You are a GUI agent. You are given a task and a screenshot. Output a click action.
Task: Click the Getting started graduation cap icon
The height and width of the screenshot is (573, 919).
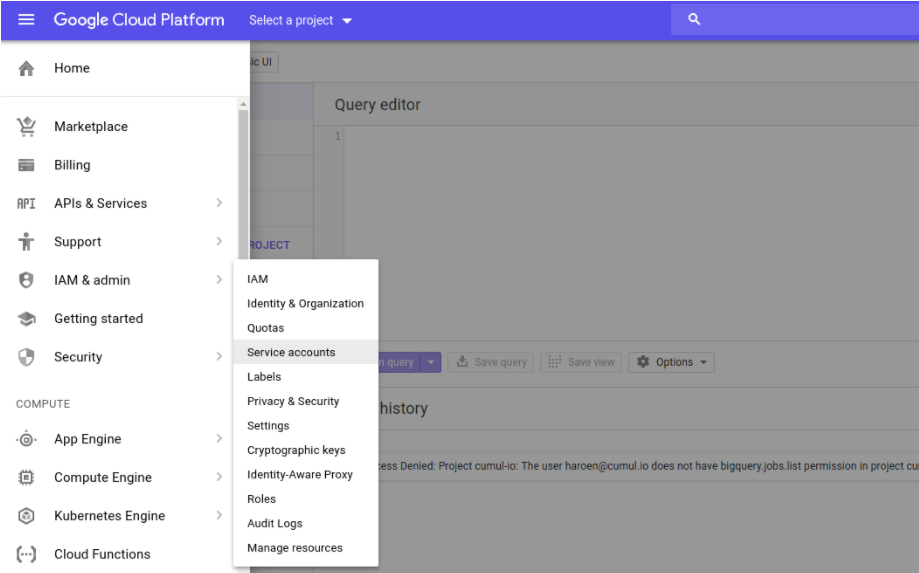point(27,319)
